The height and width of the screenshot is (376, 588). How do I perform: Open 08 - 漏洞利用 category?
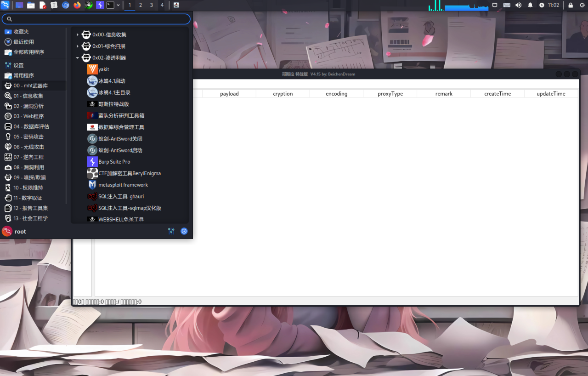point(34,167)
